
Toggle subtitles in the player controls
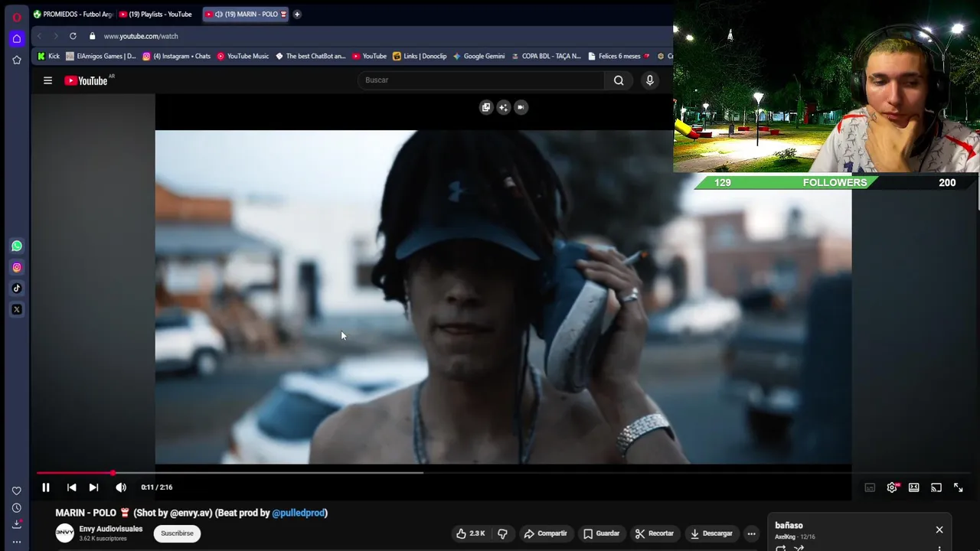(870, 487)
